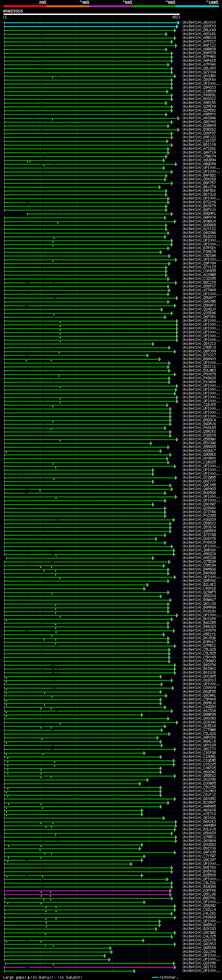
Task: Select the label UniRef100_B4FI22
Action: click(199, 45)
